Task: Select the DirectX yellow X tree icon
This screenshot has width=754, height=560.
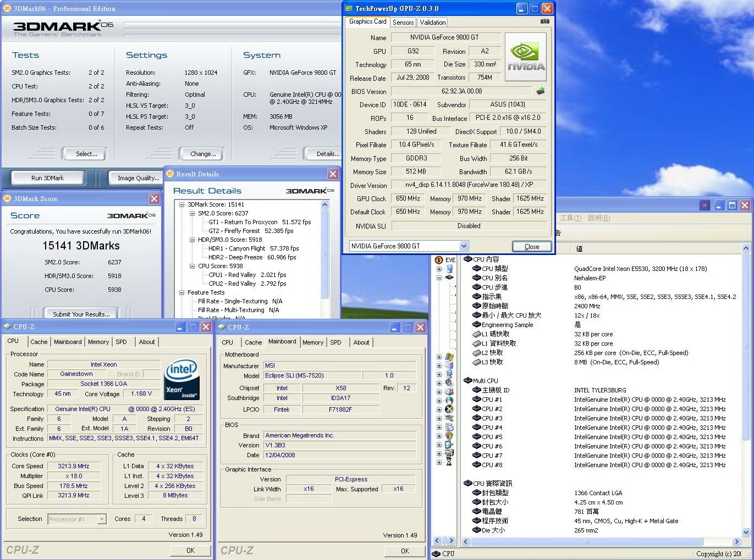Action: 449,409
